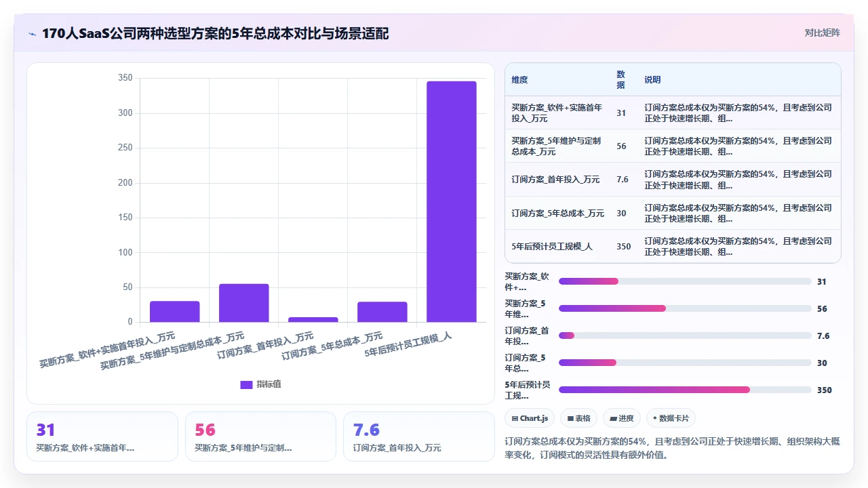The height and width of the screenshot is (488, 868).
Task: Select table row 订阅方案_5年总成本_万元
Action: [x=673, y=213]
